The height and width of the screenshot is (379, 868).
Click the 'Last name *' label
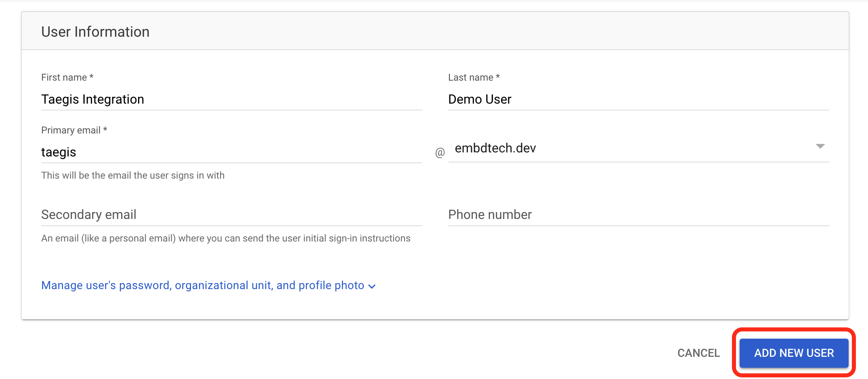point(474,77)
